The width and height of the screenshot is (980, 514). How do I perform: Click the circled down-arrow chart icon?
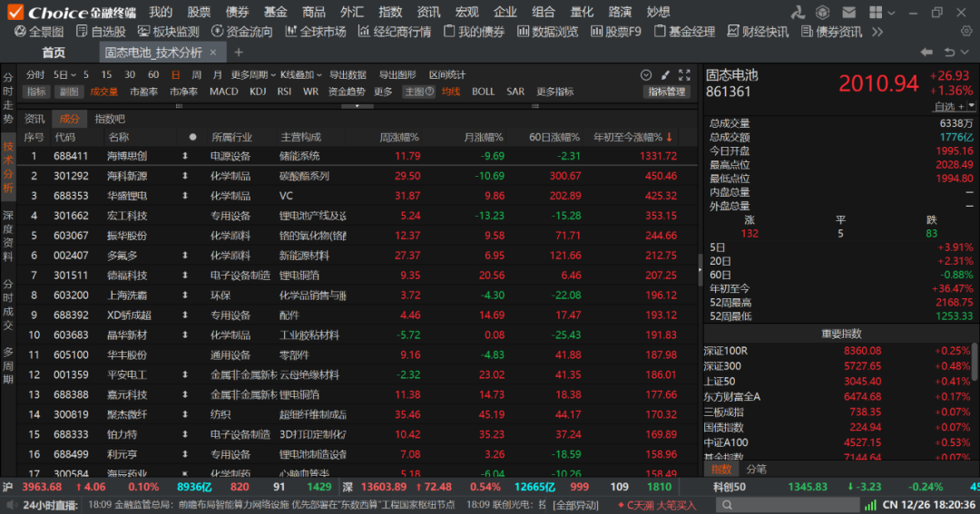[x=646, y=75]
